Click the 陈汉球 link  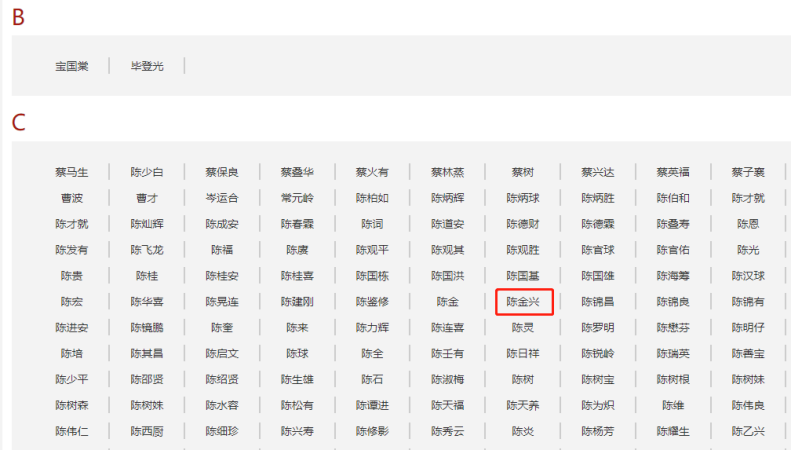point(748,276)
